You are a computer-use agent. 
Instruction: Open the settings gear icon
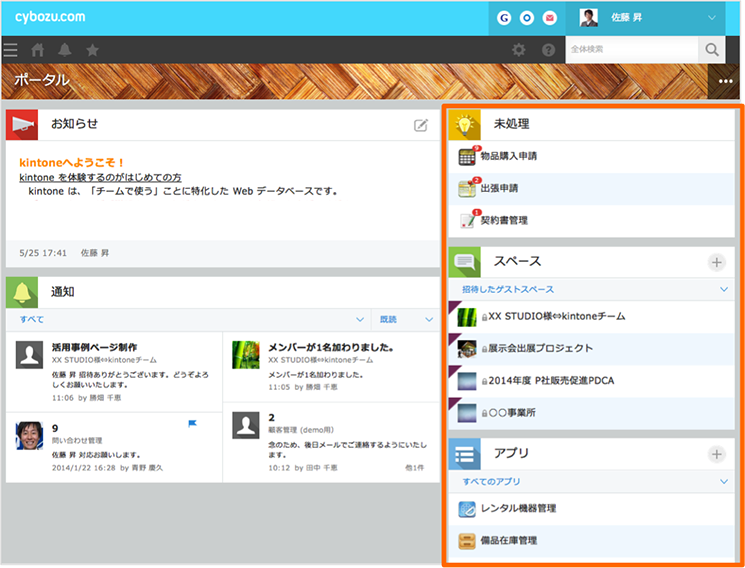pos(518,49)
